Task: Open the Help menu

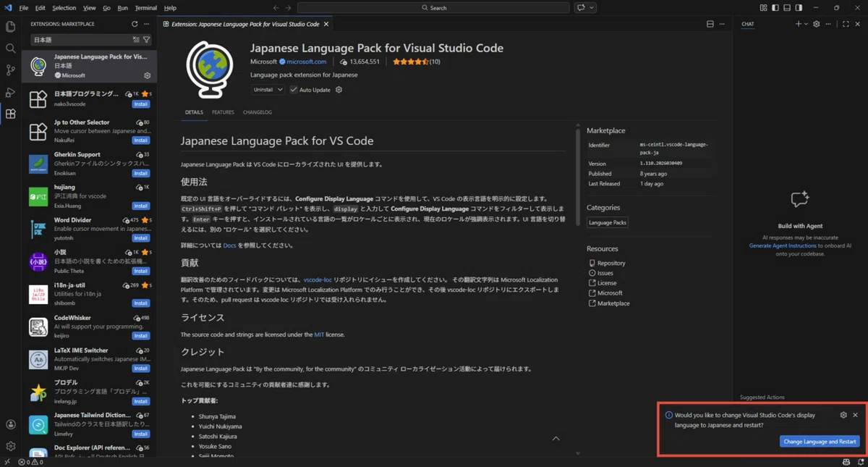Action: (x=170, y=8)
